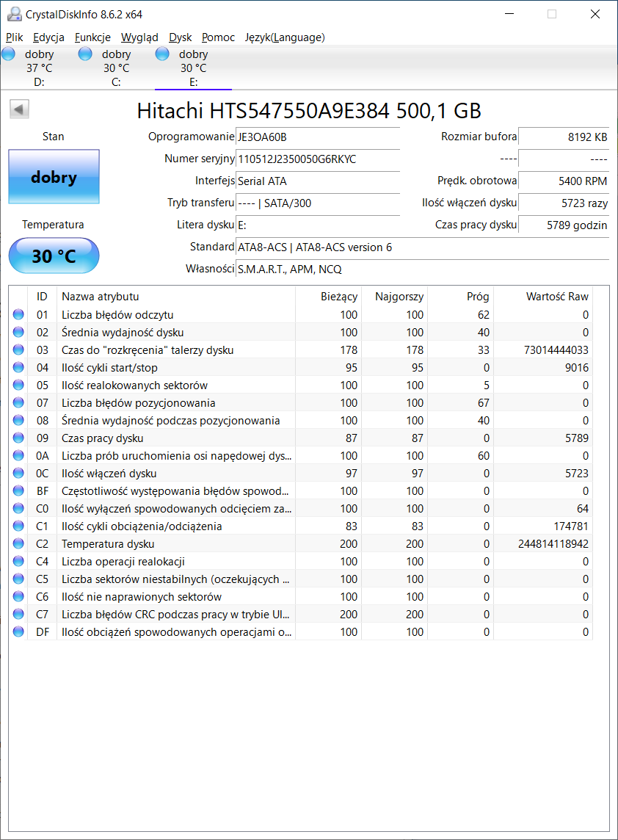Click status orb of attribute BF row
The width and height of the screenshot is (618, 840).
coord(18,490)
